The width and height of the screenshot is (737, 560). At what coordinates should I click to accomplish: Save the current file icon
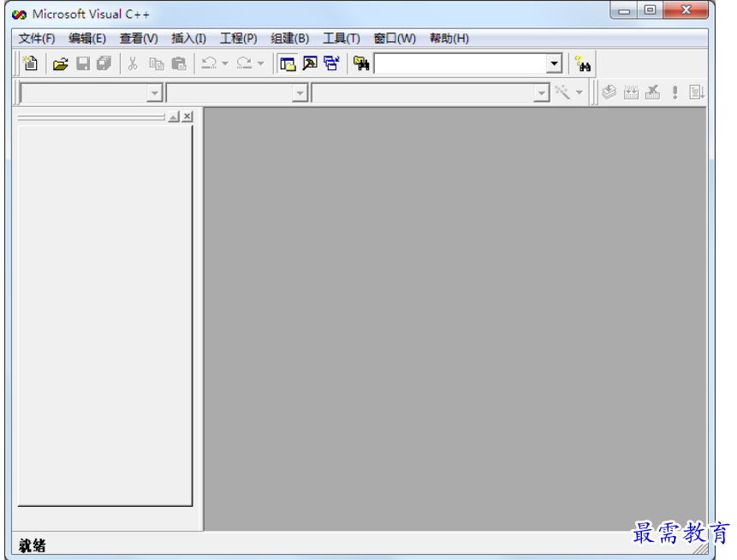pyautogui.click(x=83, y=63)
